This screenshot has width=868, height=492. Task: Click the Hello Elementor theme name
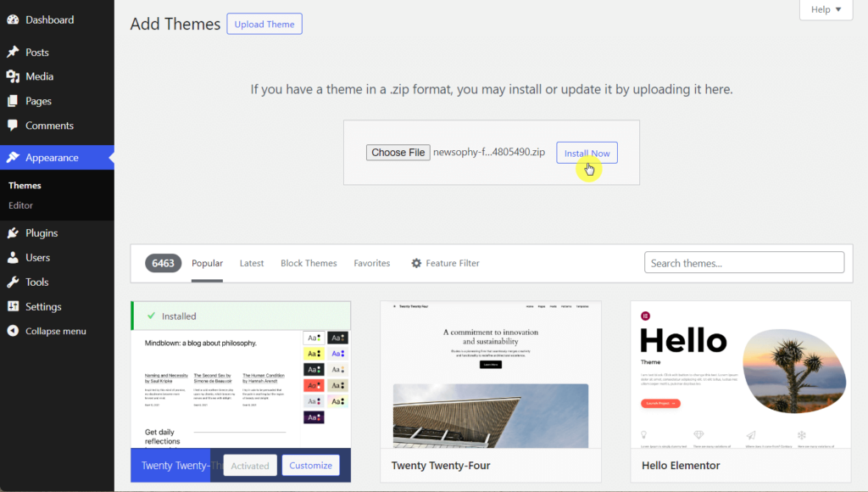(x=681, y=466)
